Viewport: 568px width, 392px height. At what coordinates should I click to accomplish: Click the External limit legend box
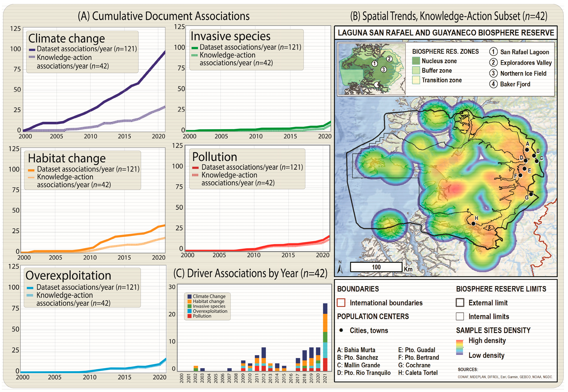pyautogui.click(x=460, y=303)
